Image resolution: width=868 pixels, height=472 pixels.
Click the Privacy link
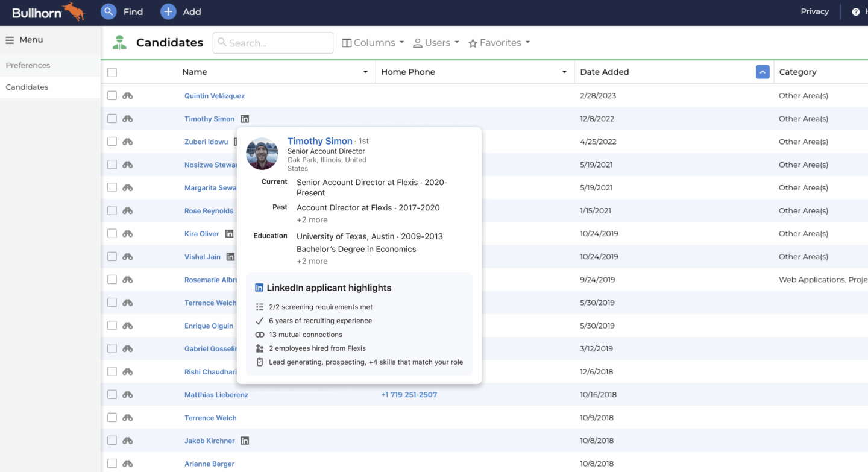[814, 11]
